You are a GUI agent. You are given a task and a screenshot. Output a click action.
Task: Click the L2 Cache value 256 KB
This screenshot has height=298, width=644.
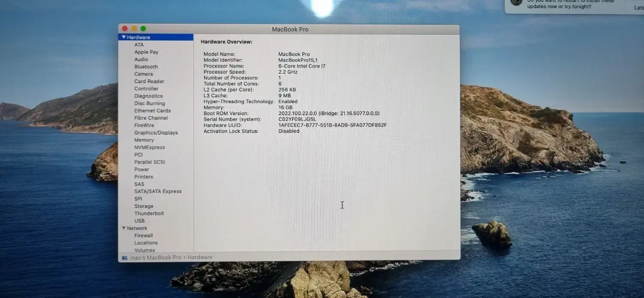tap(287, 90)
